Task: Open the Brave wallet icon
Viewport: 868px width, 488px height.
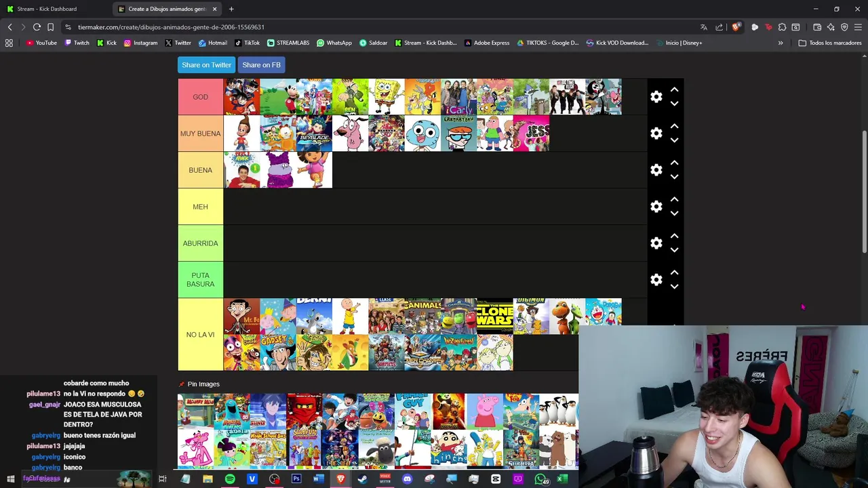Action: pos(817,27)
